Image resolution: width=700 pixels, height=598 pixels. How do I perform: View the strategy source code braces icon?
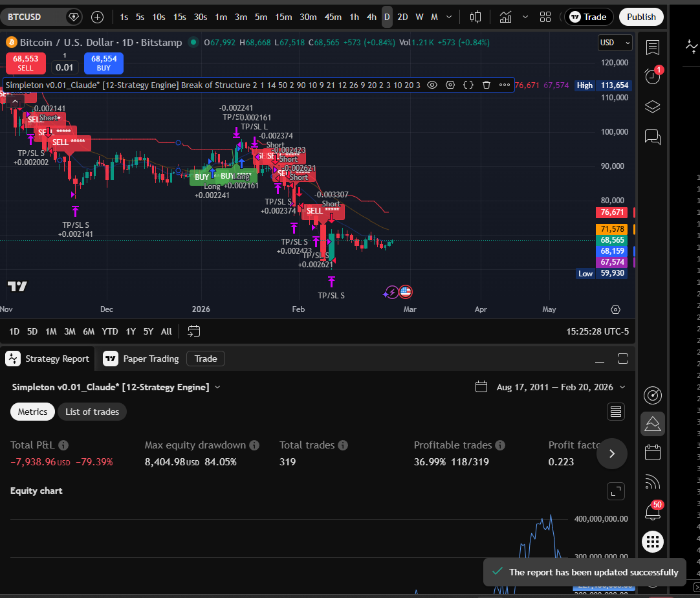click(468, 85)
